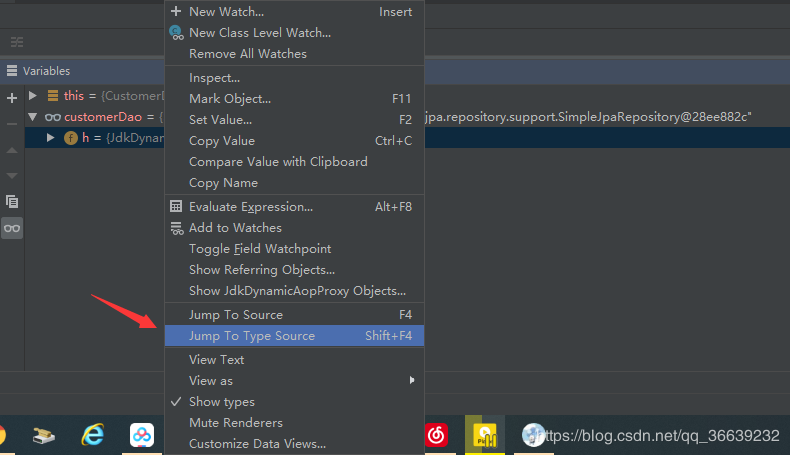Open NetEase Cloud Music in taskbar
The image size is (790, 455).
point(436,435)
